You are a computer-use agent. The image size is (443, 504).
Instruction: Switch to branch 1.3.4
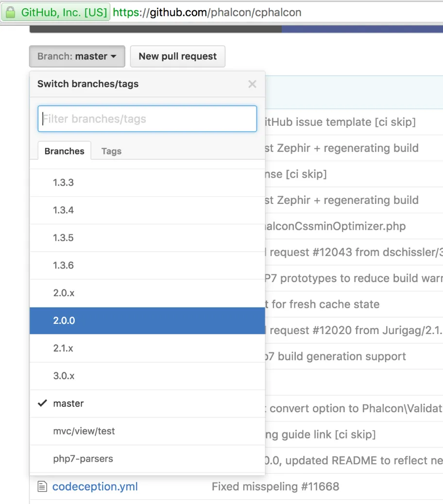[x=64, y=210]
